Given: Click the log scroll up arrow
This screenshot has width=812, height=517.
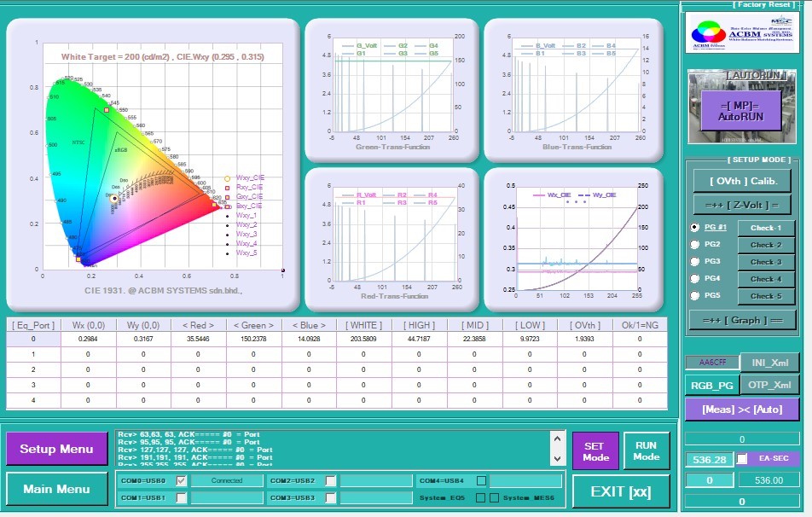Looking at the screenshot, I should [x=557, y=439].
